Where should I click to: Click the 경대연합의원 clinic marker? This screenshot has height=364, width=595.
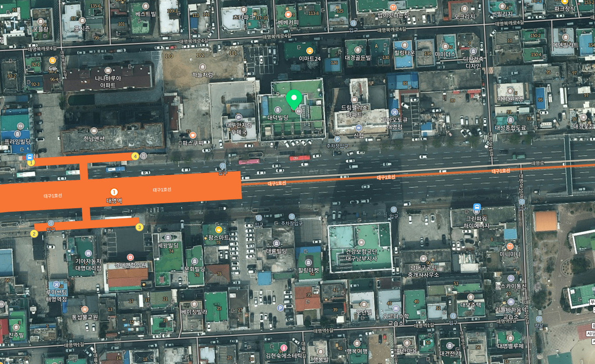[x=130, y=257]
